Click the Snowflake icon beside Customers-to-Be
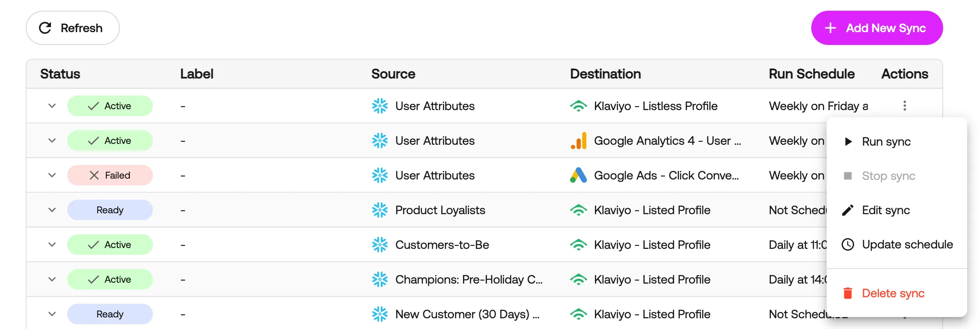Screen dimensions: 980x329 pos(380,245)
